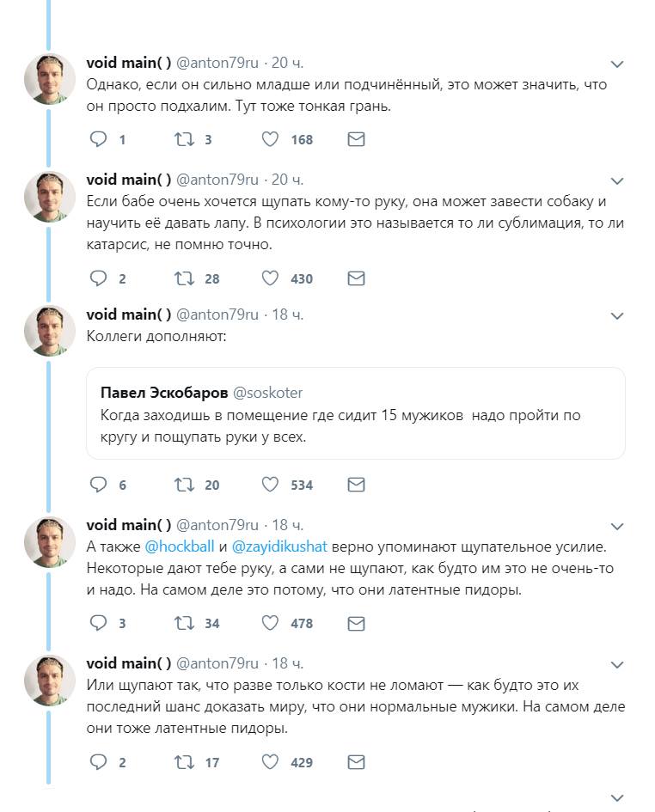Open the quoted tweet by Павел Эскобаров
The width and height of the screenshot is (655, 812).
pos(356,413)
